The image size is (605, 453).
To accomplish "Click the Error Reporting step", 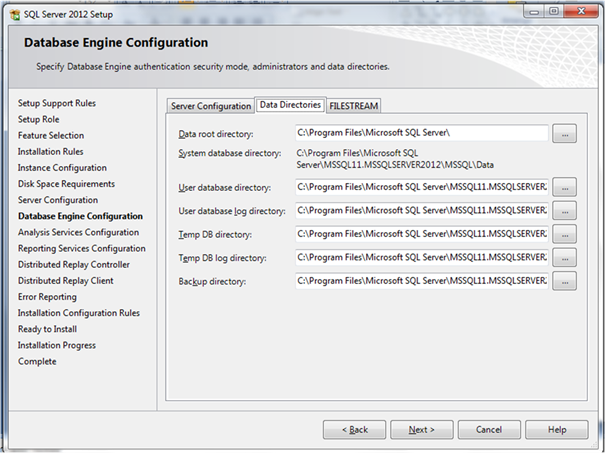I will [x=47, y=297].
